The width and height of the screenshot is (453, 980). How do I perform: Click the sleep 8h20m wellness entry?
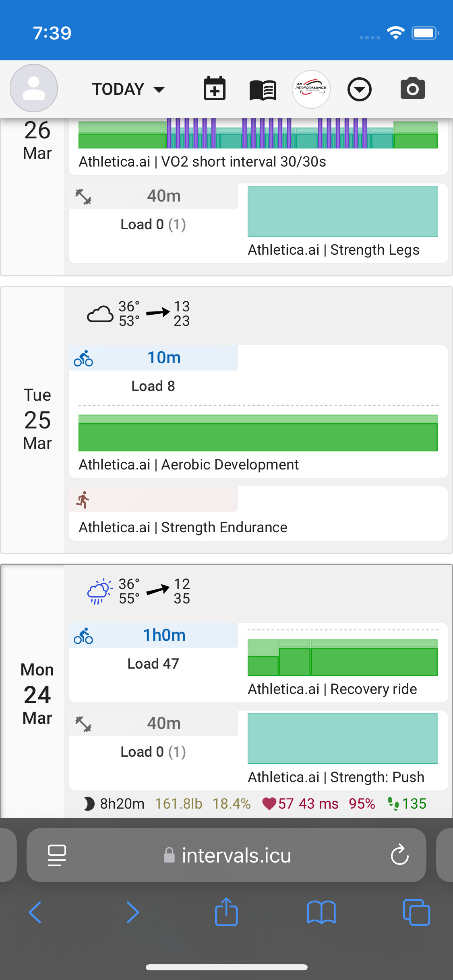click(114, 804)
